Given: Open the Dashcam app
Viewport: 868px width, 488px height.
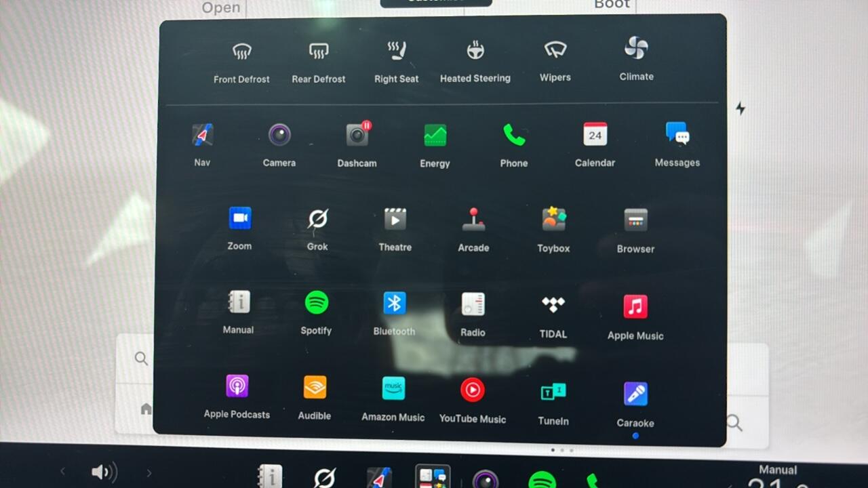Looking at the screenshot, I should (x=357, y=144).
